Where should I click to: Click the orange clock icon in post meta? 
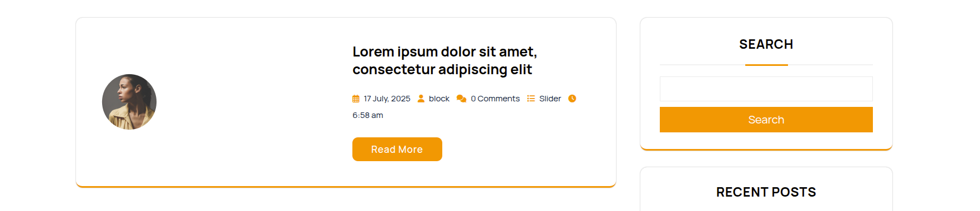[x=572, y=99]
